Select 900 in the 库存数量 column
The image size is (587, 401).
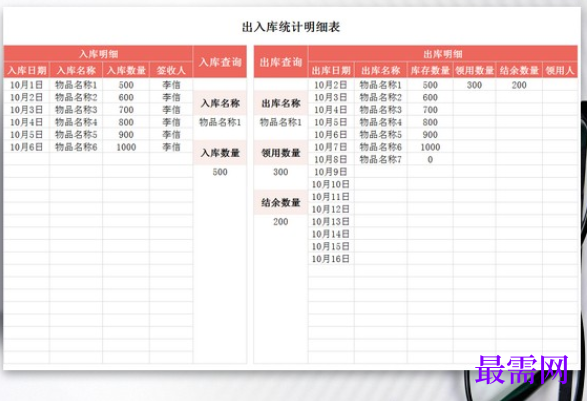click(430, 134)
